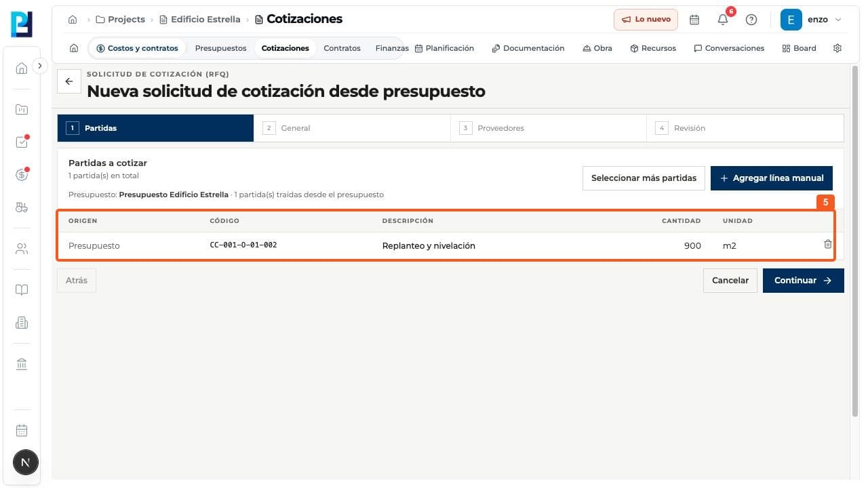Open sidebar home icon
This screenshot has width=868, height=488.
[x=22, y=68]
